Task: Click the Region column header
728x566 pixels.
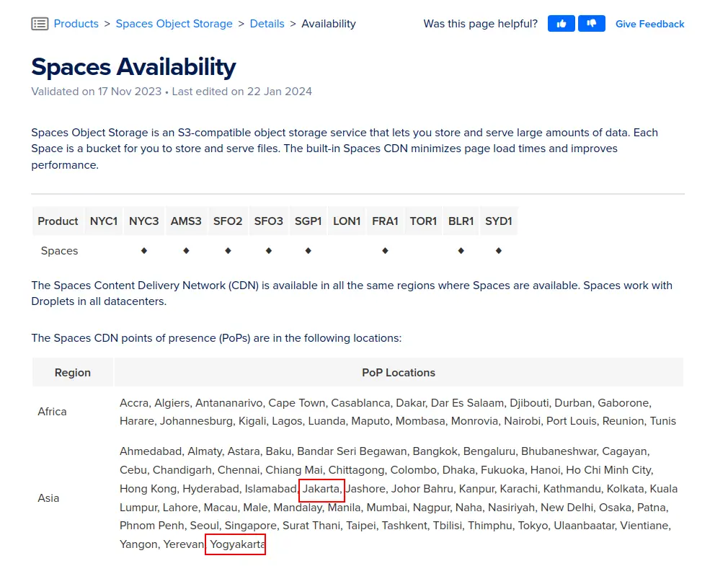Action: 73,373
